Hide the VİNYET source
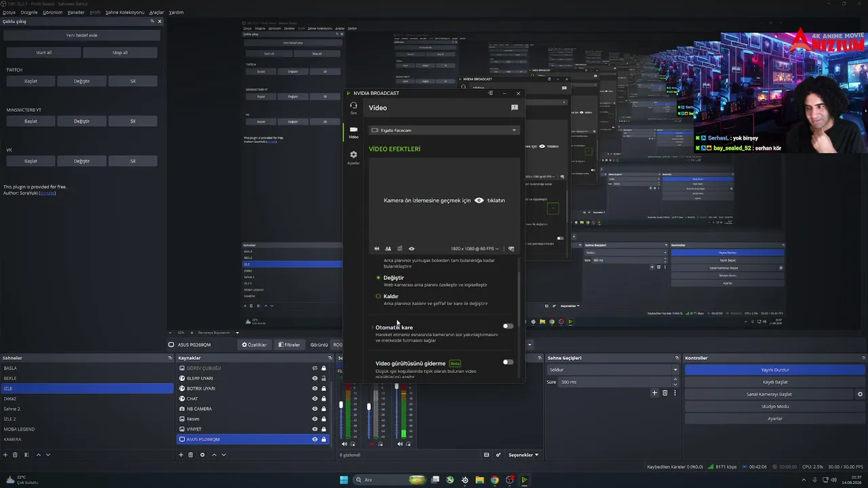This screenshot has height=488, width=868. [x=315, y=429]
